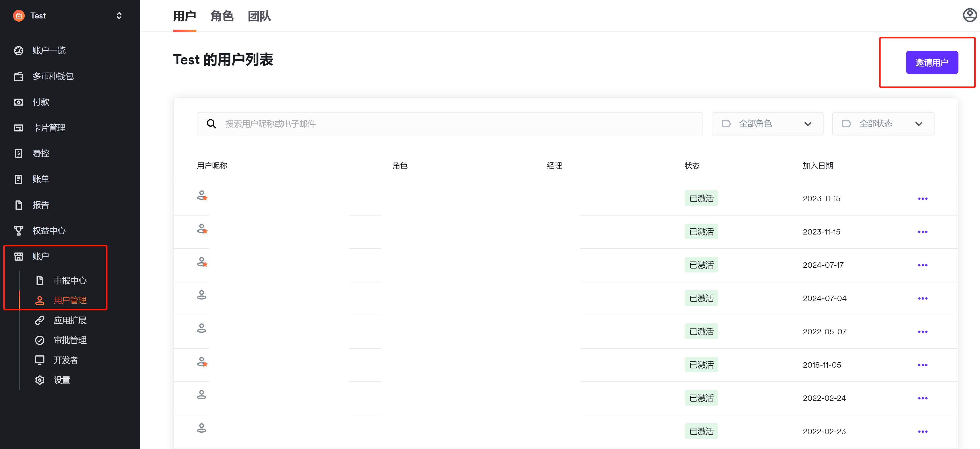This screenshot has width=980, height=449.
Task: Click the 权益中心 trophy icon
Action: point(19,231)
